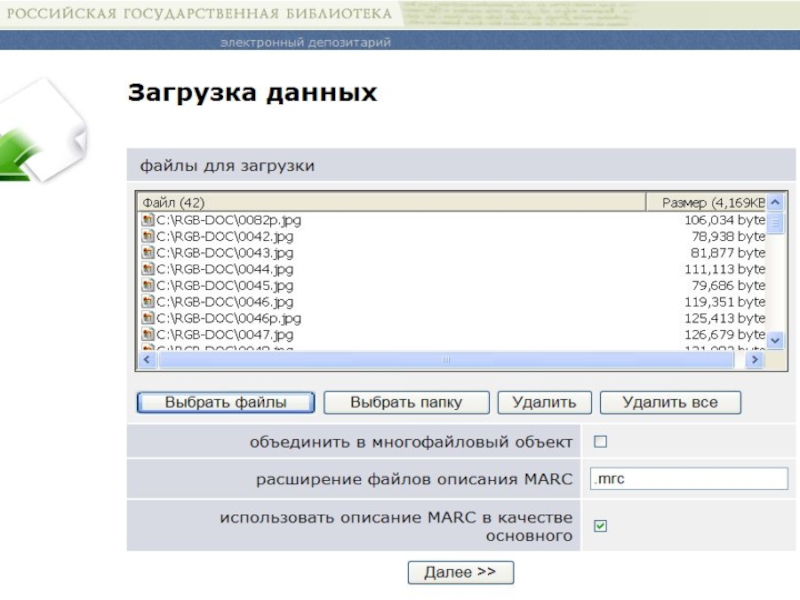Click the 'Удалить' button
Image resolution: width=800 pixels, height=600 pixels.
[544, 403]
